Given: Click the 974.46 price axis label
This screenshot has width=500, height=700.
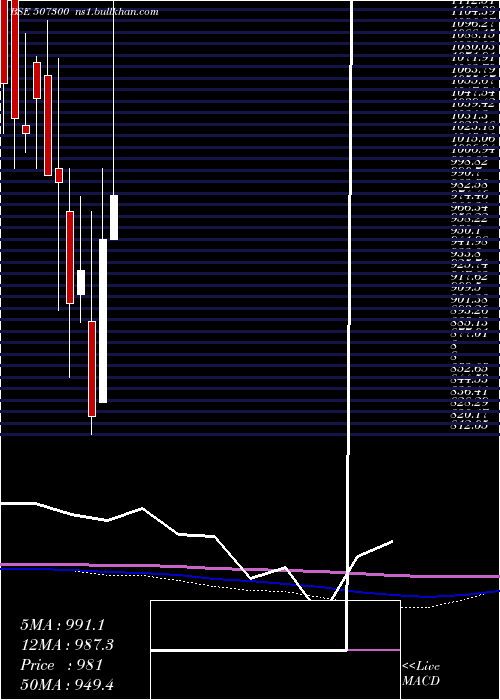Looking at the screenshot, I should tap(470, 196).
